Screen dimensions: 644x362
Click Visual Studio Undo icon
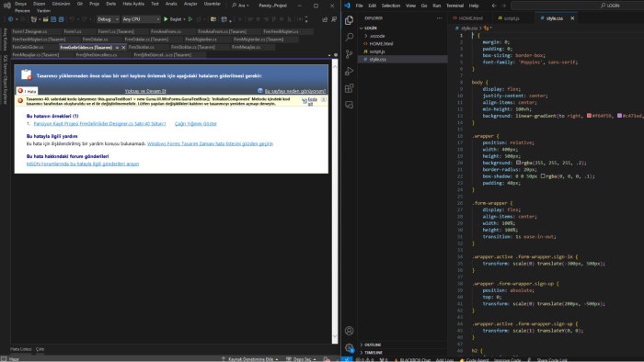[x=72, y=19]
